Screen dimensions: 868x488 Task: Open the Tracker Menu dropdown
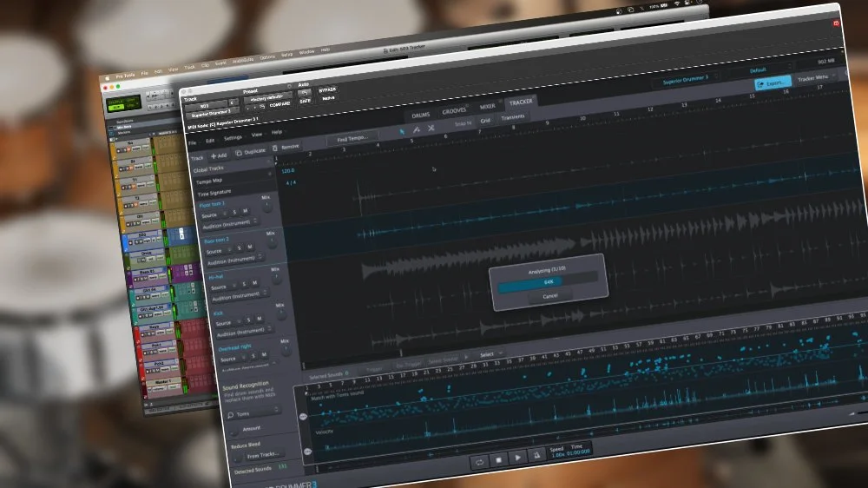(816, 78)
